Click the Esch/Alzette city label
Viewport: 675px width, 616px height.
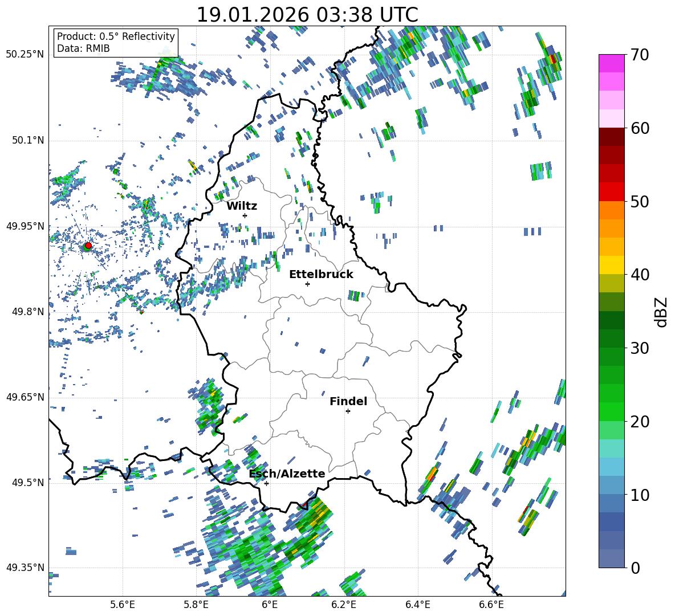(x=287, y=474)
